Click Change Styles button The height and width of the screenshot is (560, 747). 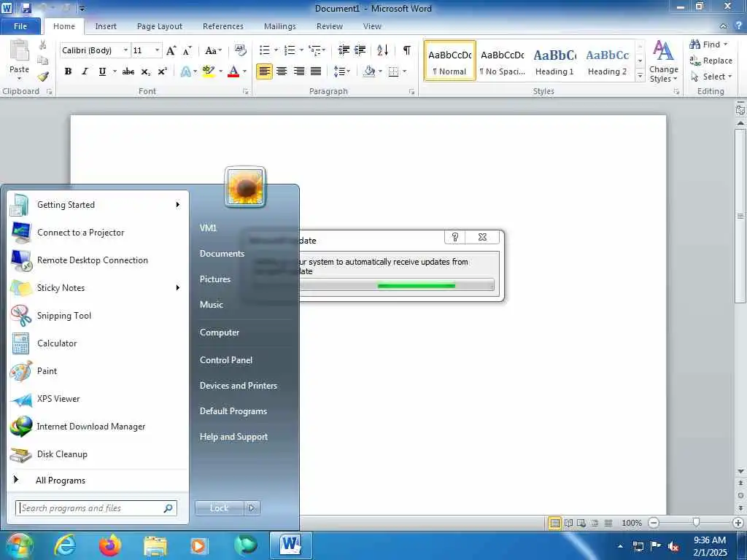[x=663, y=62]
